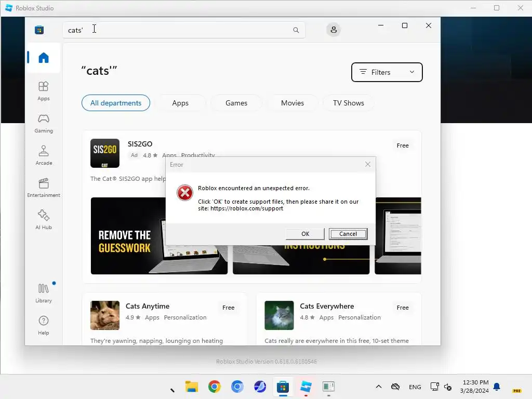Open File Explorer from the taskbar
The image size is (532, 399).
point(192,387)
